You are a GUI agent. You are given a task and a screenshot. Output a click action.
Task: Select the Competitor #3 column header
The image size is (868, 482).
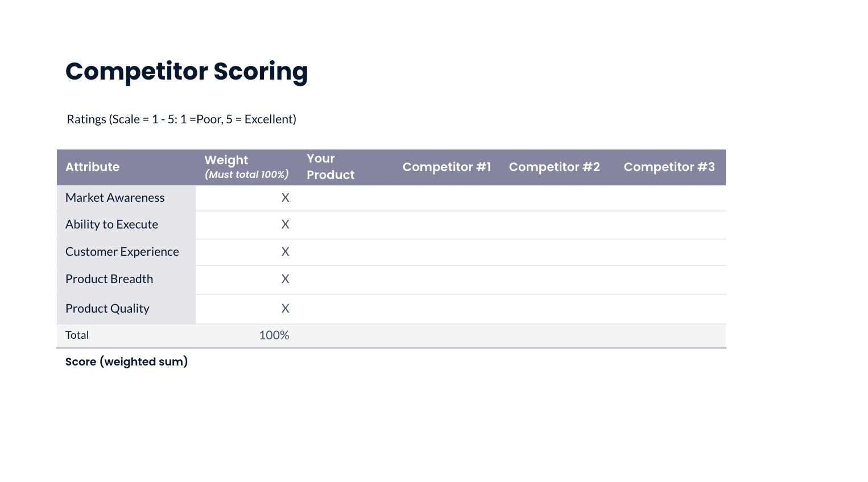669,167
